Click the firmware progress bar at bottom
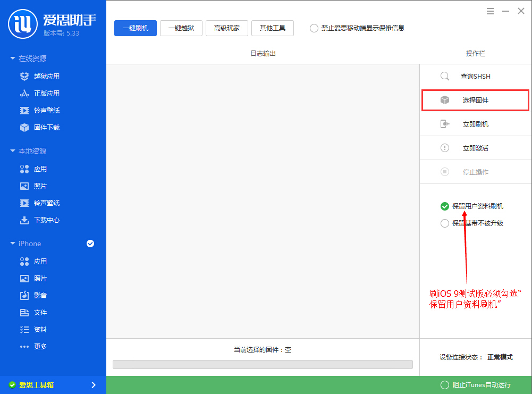This screenshot has height=394, width=532. (x=262, y=364)
